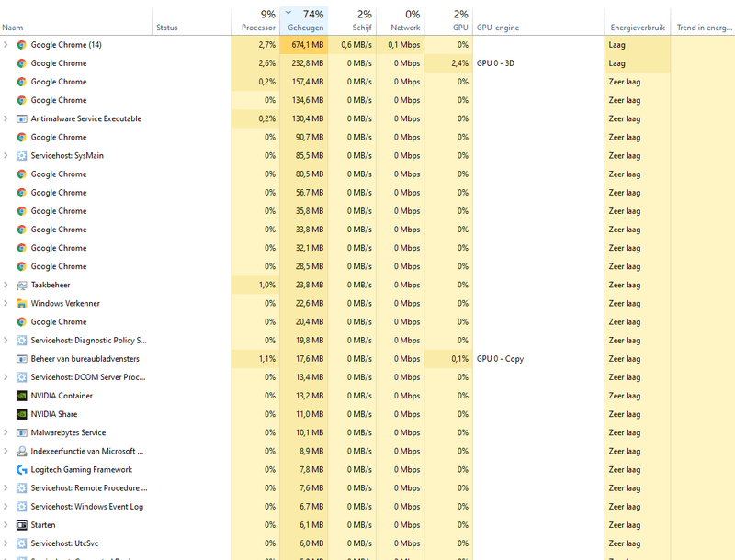The image size is (735, 560).
Task: Sort by the Schijf column header
Action: [352, 21]
